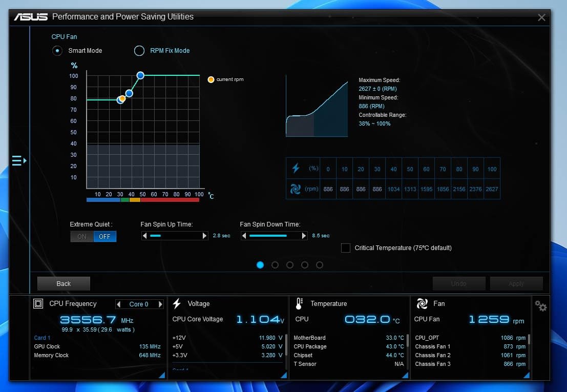Switch to previous CPU core with left arrow
The image size is (567, 392).
[x=119, y=304]
